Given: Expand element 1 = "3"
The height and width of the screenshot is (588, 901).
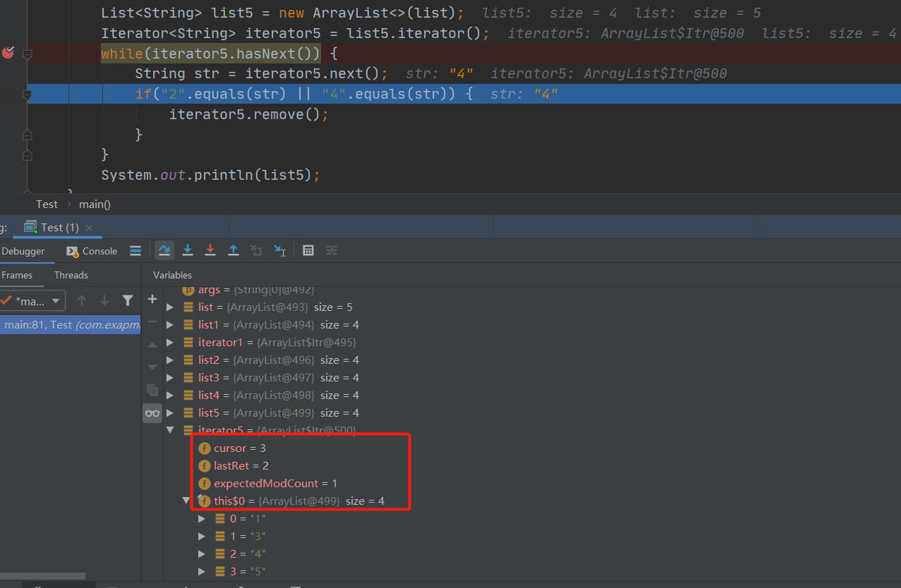Looking at the screenshot, I should tap(202, 536).
